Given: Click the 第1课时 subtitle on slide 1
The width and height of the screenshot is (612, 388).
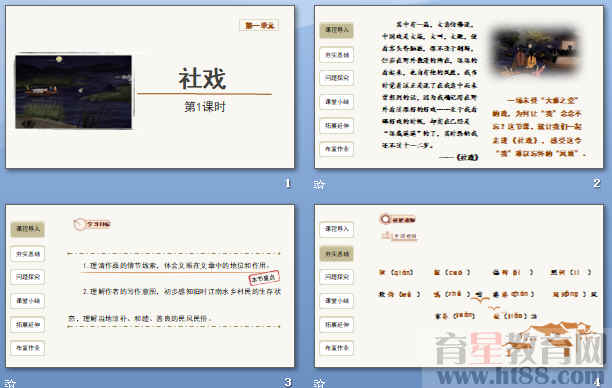Looking at the screenshot, I should pos(205,107).
